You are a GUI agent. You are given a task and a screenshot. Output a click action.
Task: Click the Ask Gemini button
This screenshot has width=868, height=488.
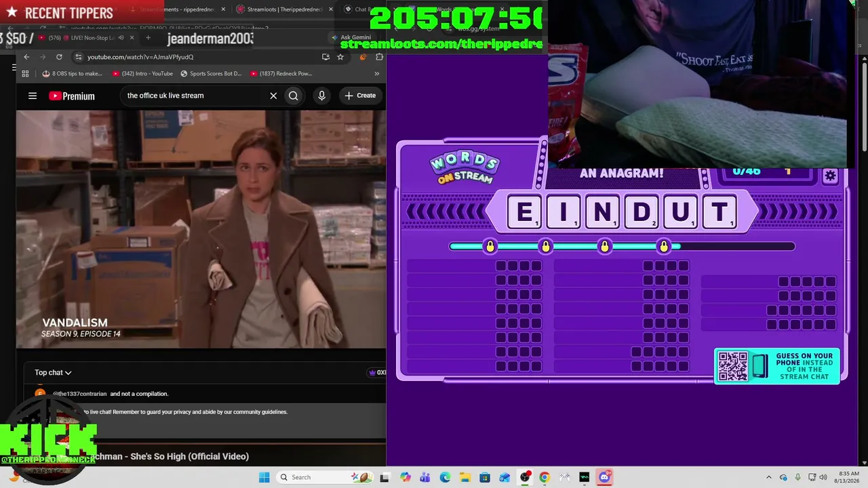[351, 38]
